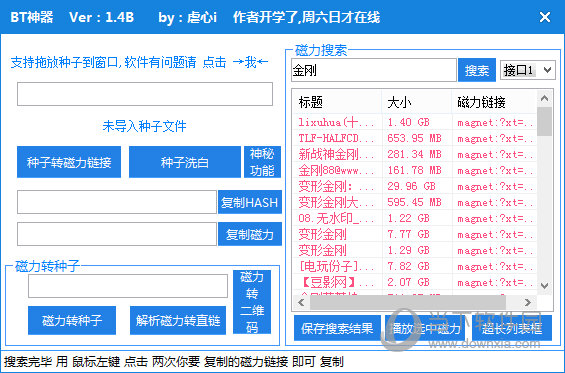The width and height of the screenshot is (565, 373).
Task: Click the magnet link in the 2.07 GB row
Action: click(495, 283)
